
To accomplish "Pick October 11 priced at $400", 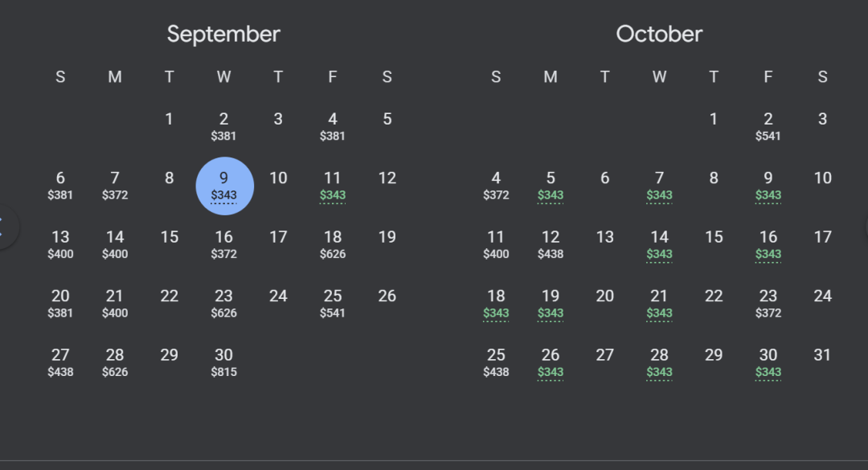I will [x=496, y=245].
